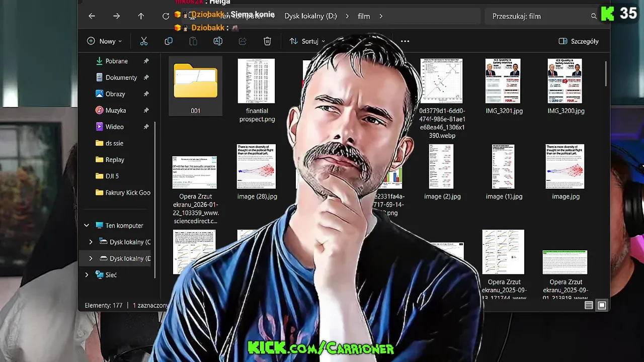Click the file list vertical scrollbar
This screenshot has height=362, width=644.
tap(606, 73)
